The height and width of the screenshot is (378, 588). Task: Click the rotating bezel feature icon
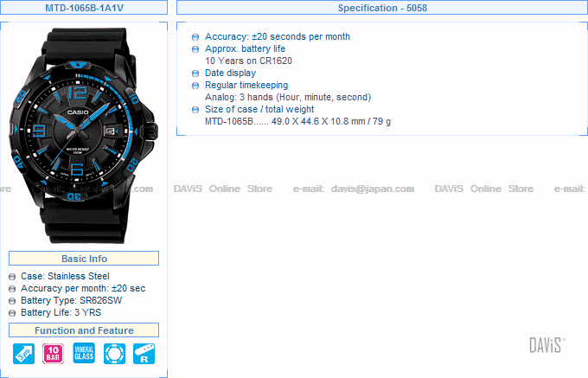click(x=114, y=354)
